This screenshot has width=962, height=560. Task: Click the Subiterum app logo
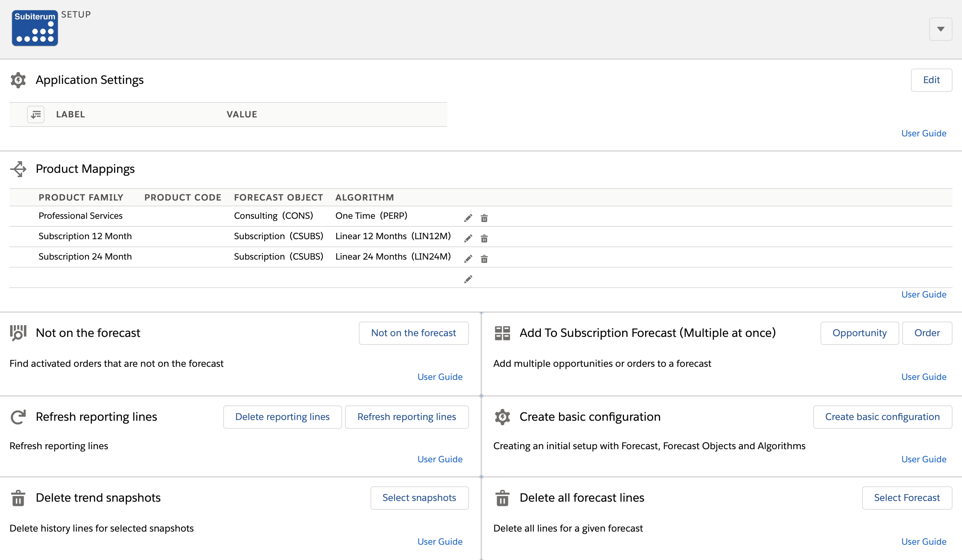[x=35, y=28]
